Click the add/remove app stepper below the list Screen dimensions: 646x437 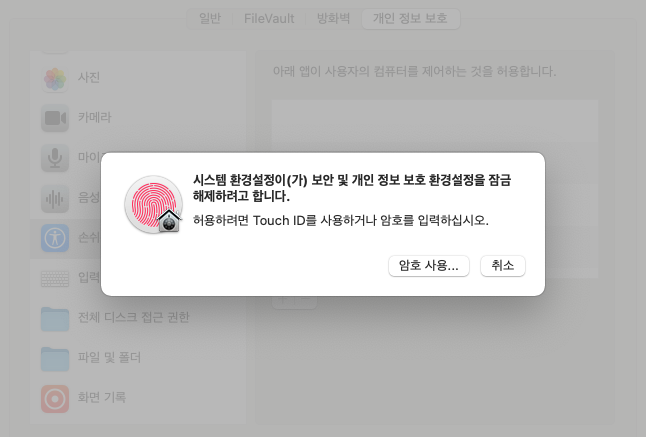[294, 302]
